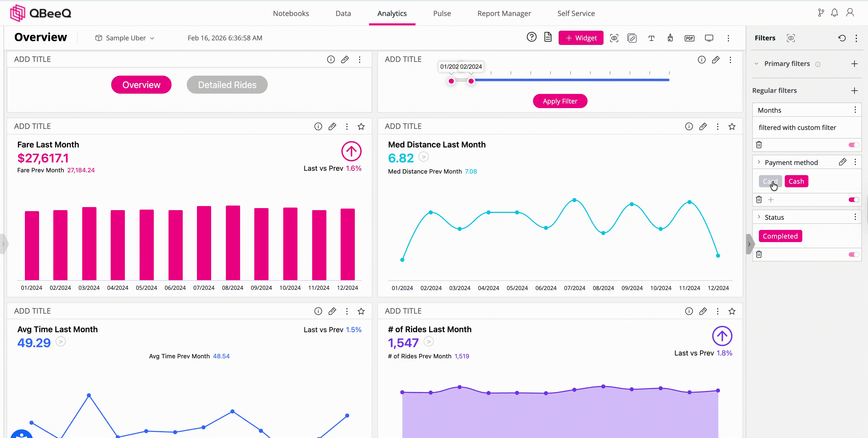Viewport: 868px width, 438px height.
Task: Edit the Payment method filter with the pencil
Action: pyautogui.click(x=842, y=162)
